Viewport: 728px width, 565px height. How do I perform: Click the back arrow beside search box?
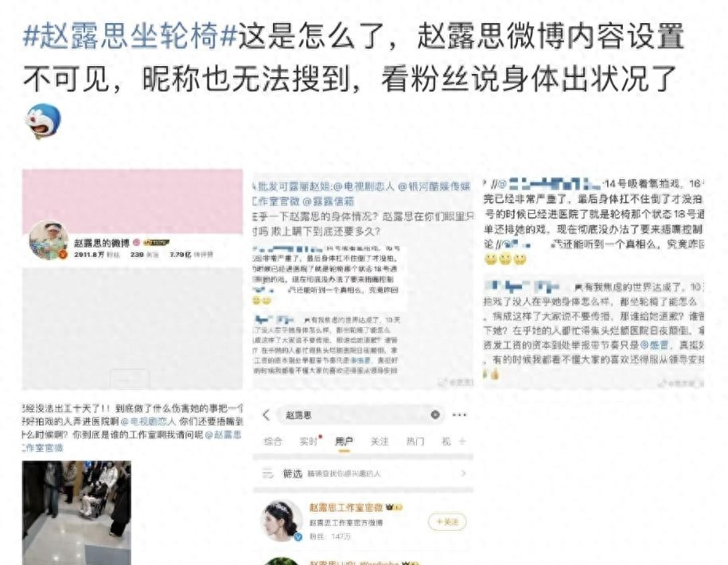click(266, 415)
